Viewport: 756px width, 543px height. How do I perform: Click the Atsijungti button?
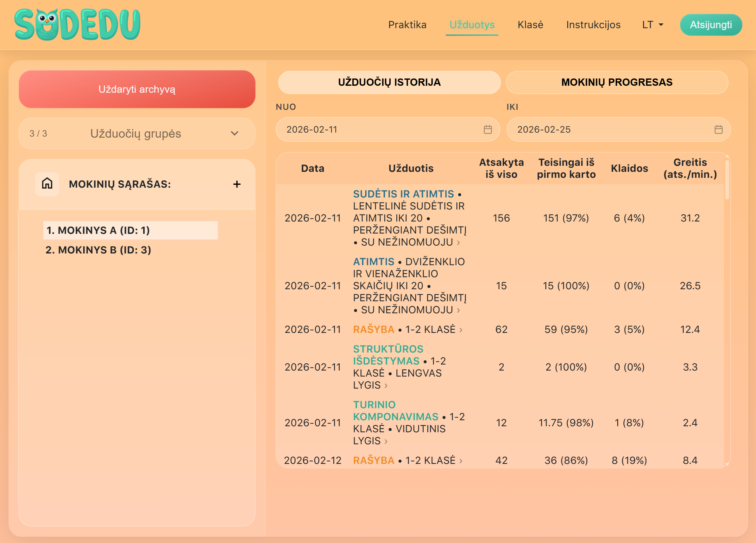710,25
